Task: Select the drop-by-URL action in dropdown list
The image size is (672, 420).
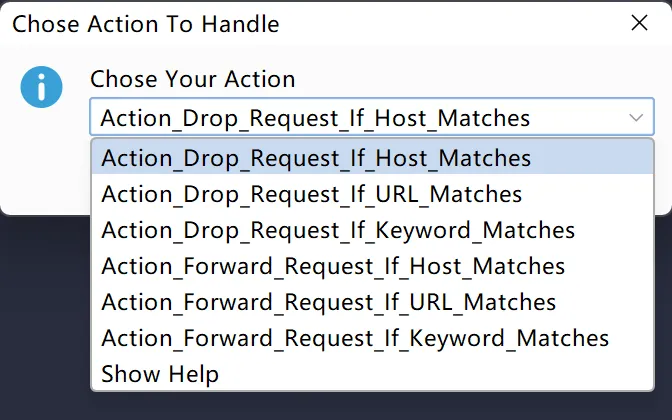Action: pos(312,194)
